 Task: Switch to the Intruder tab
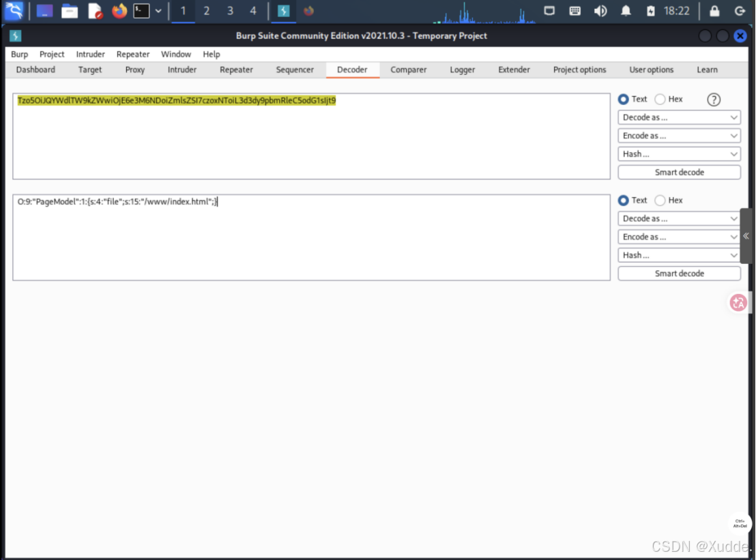pos(181,70)
